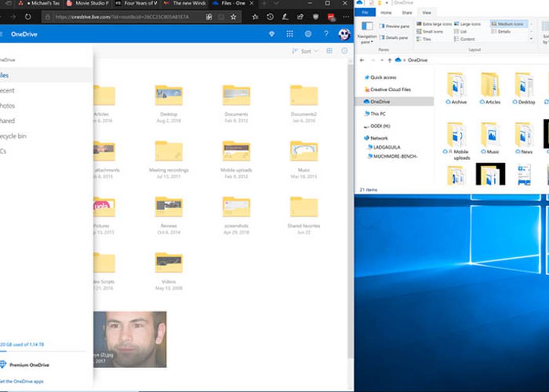Open the Sort dropdown in OneDrive
This screenshot has width=549, height=392.
point(305,51)
